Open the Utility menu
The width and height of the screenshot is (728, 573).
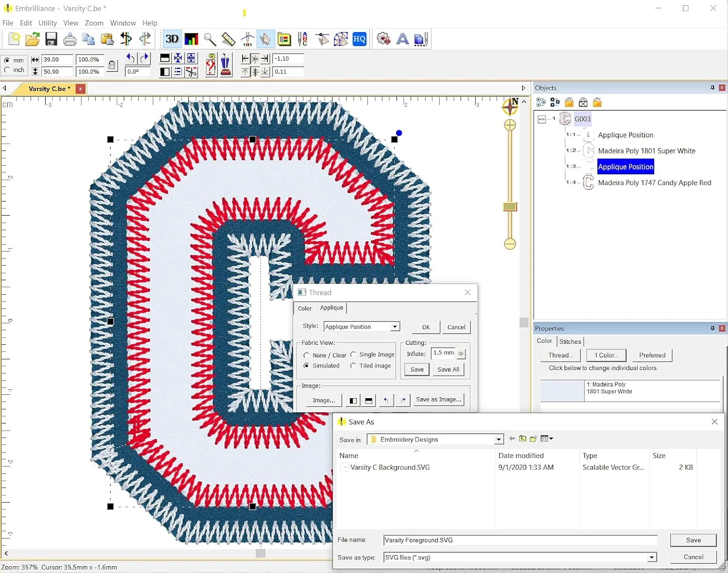tap(47, 23)
